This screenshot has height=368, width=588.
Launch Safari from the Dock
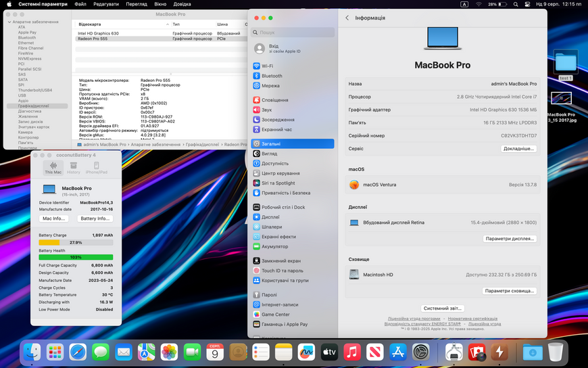(78, 352)
